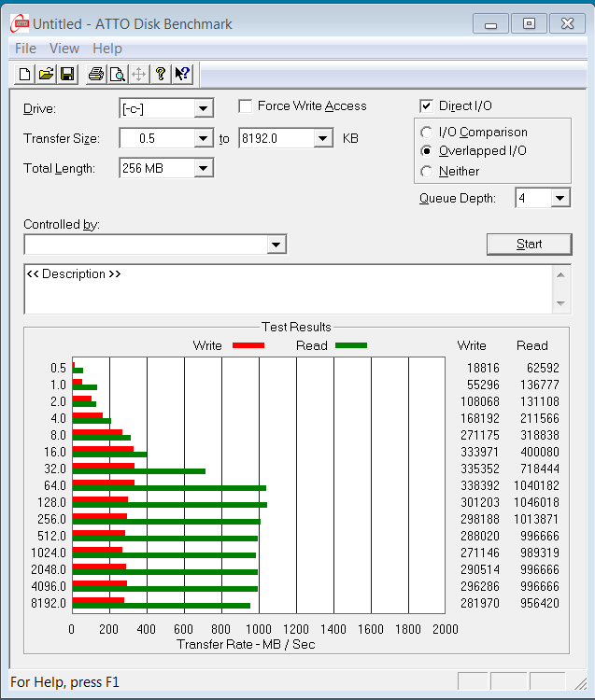This screenshot has height=700, width=595.
Task: Click the window resize grip corner
Action: click(580, 683)
